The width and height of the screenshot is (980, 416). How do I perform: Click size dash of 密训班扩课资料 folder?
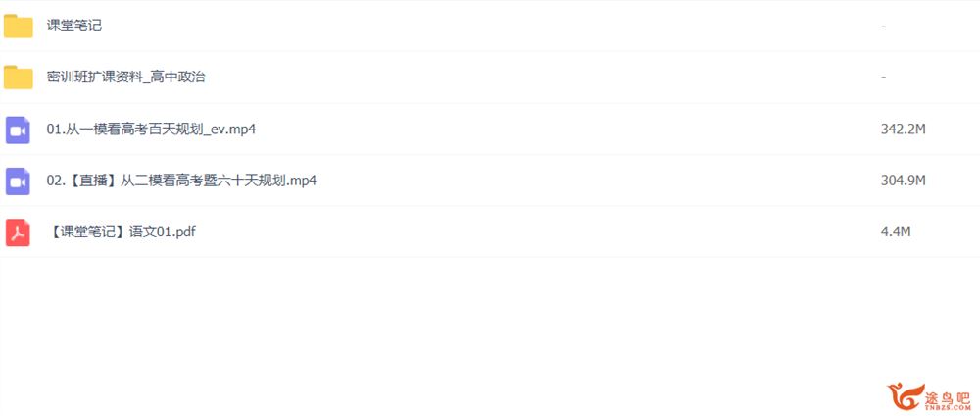pos(883,78)
